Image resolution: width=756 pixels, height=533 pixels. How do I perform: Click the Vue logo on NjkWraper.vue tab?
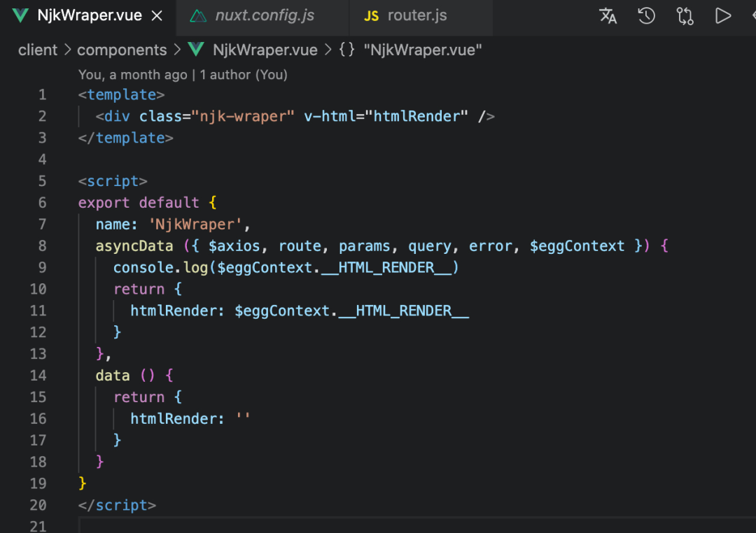click(x=20, y=16)
